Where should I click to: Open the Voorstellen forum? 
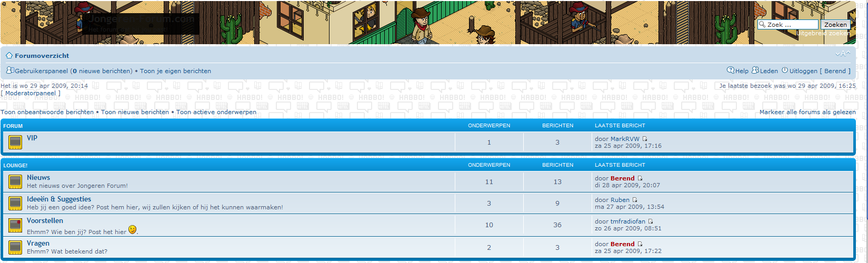(45, 221)
